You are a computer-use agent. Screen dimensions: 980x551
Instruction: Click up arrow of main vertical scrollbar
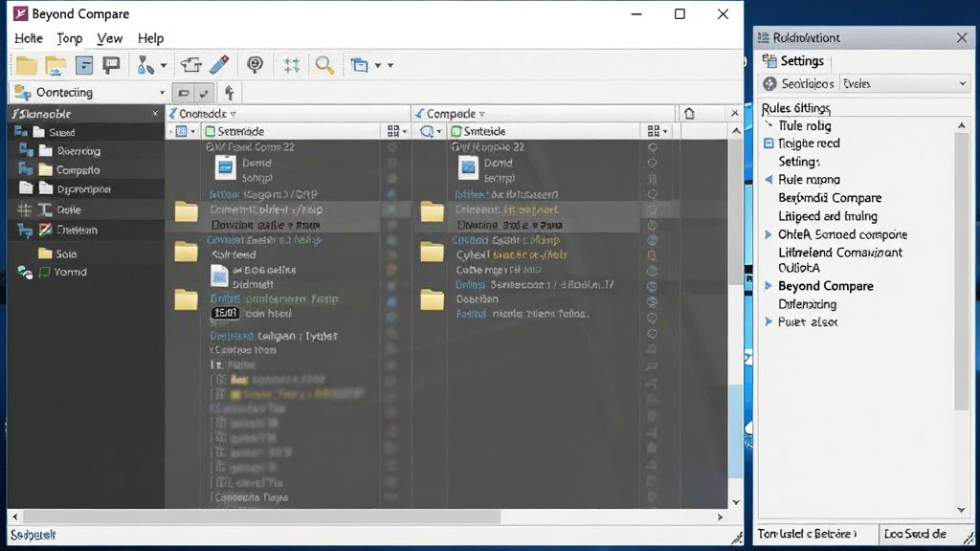point(736,130)
